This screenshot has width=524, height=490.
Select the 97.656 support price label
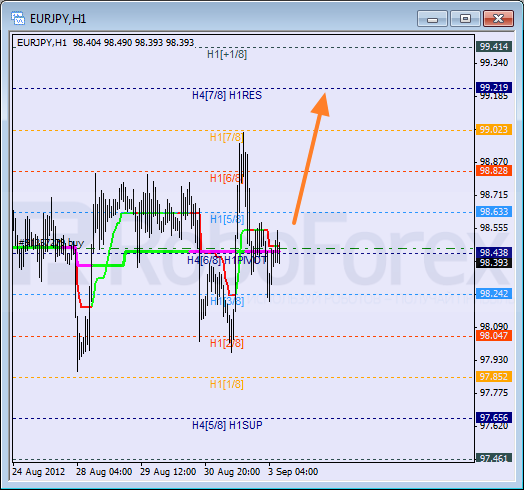(x=494, y=417)
